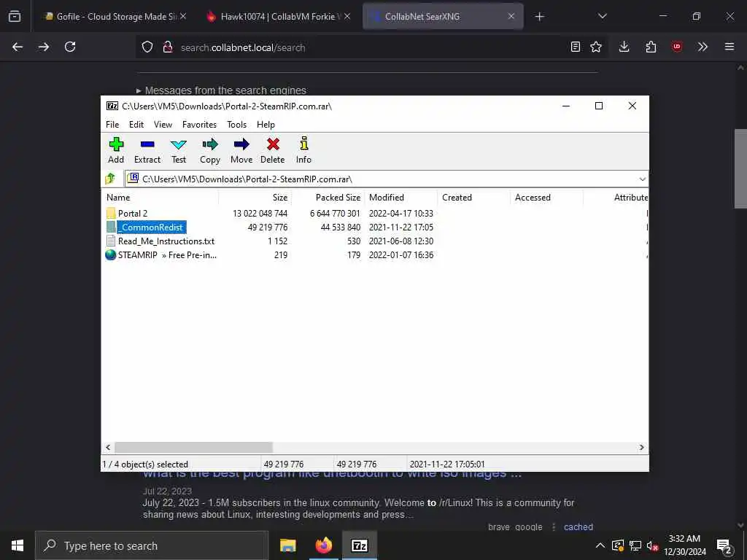Viewport: 747px width, 560px height.
Task: Show more tools overflow chevron
Action: [x=703, y=47]
